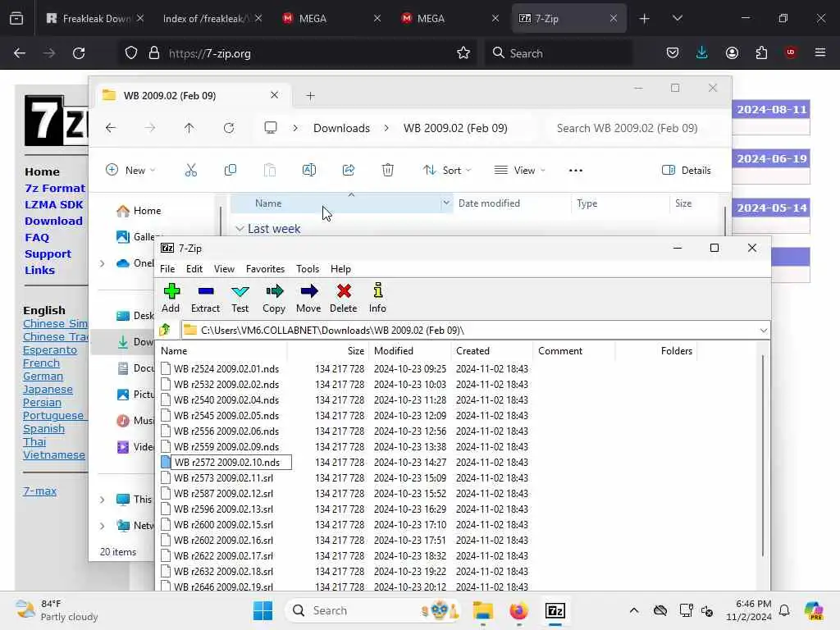840x630 pixels.
Task: Click the Rename icon in Explorer toolbar
Action: coord(309,171)
